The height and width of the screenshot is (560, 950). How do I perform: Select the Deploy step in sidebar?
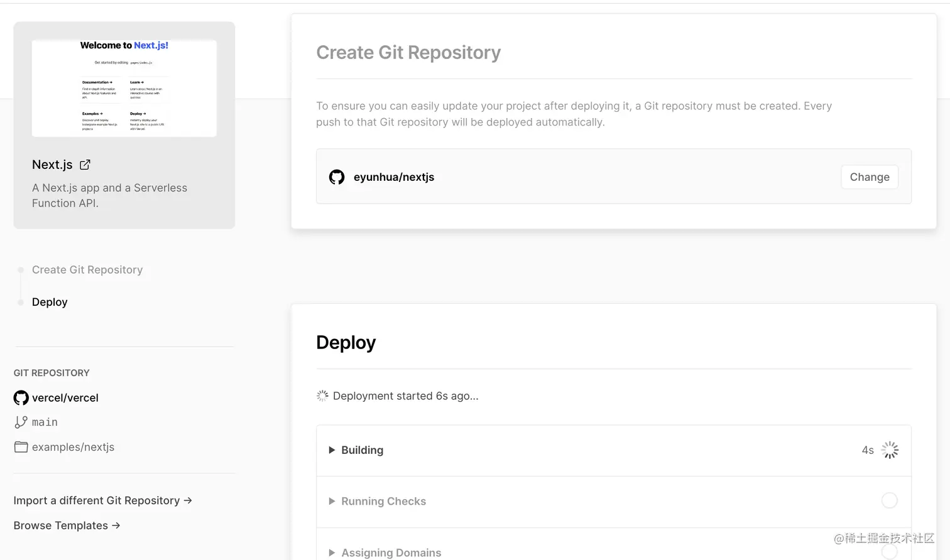pyautogui.click(x=50, y=302)
